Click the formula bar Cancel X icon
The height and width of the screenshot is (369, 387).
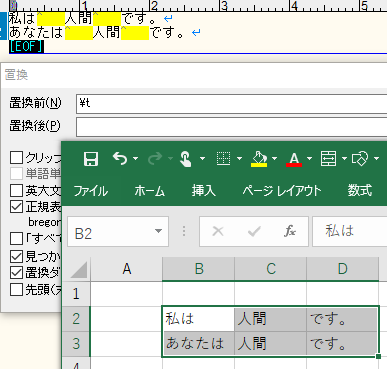coord(218,231)
